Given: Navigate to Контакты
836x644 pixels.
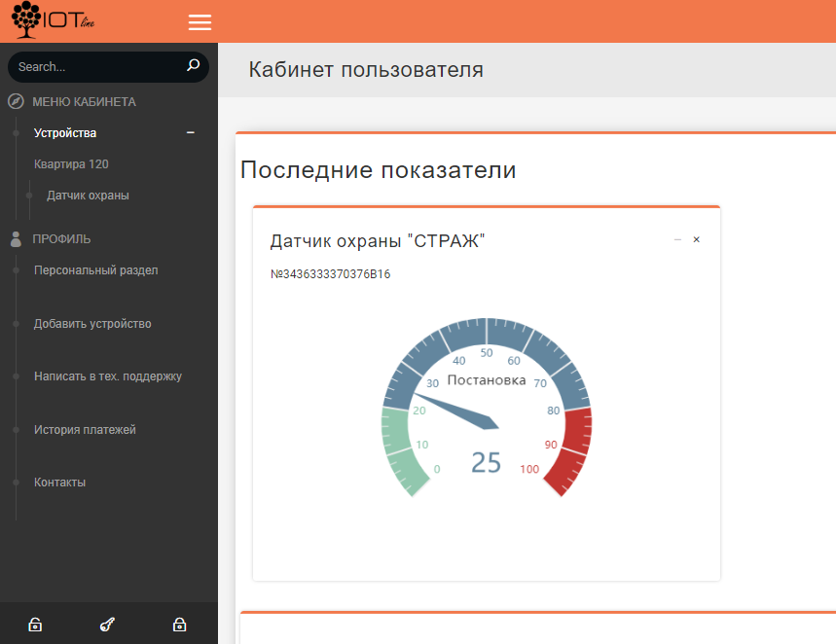Looking at the screenshot, I should [x=59, y=483].
